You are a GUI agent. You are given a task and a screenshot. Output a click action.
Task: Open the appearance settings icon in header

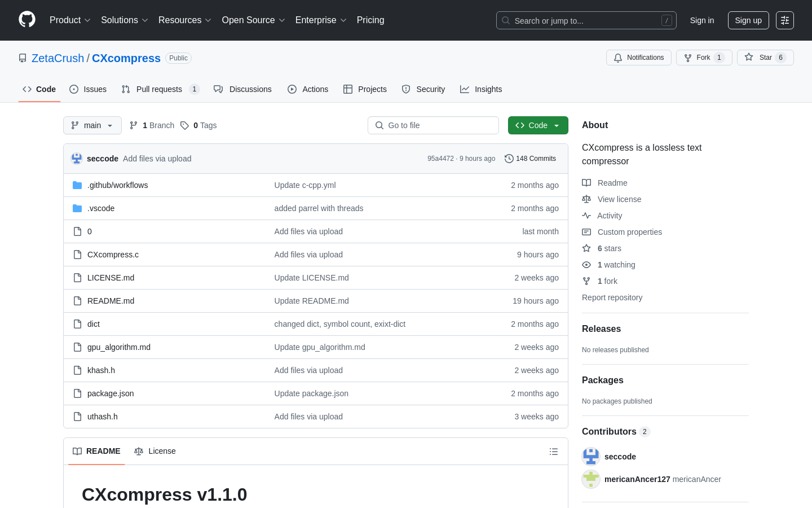click(785, 20)
